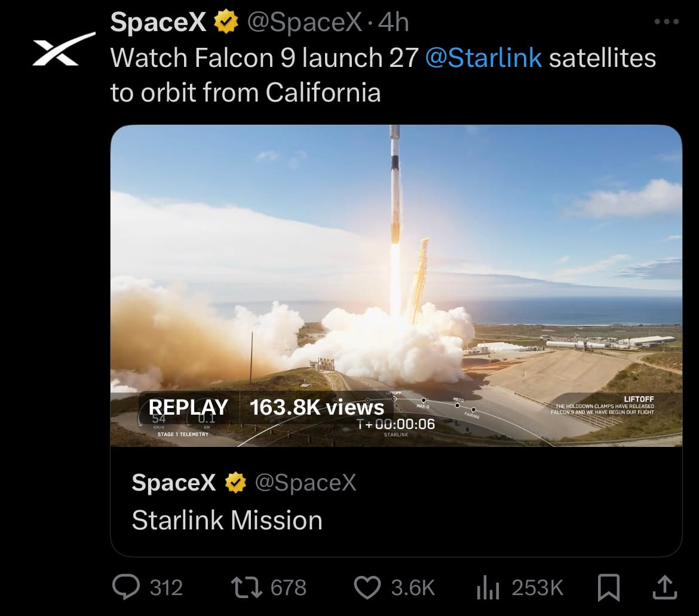Click the 163.8K views label
This screenshot has width=699, height=616.
click(x=317, y=407)
